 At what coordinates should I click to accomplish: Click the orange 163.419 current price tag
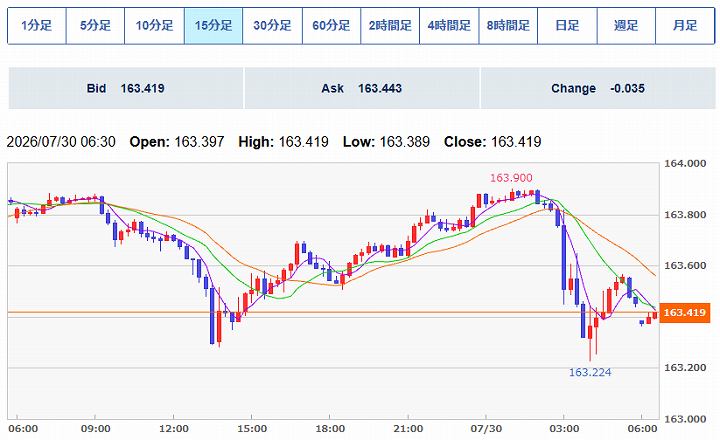click(684, 313)
